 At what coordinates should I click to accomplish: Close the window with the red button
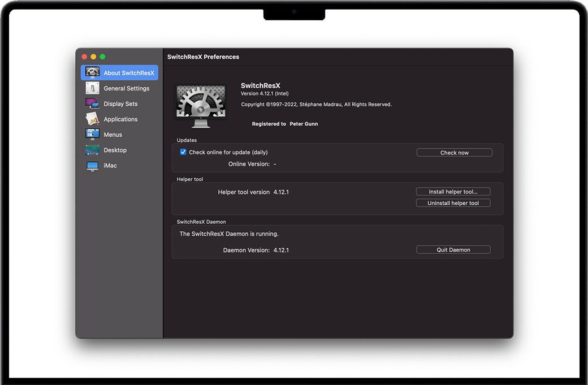84,57
